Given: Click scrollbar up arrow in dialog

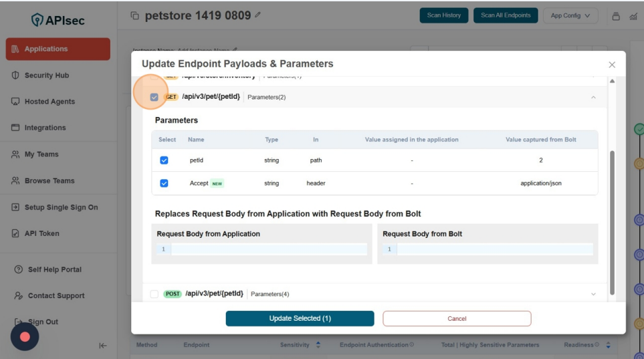Looking at the screenshot, I should click(612, 81).
